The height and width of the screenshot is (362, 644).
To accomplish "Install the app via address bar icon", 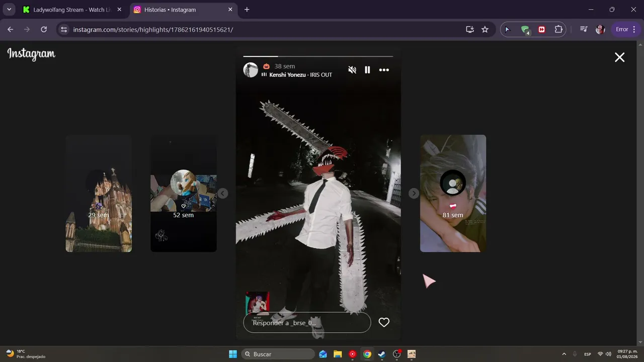I will click(470, 30).
